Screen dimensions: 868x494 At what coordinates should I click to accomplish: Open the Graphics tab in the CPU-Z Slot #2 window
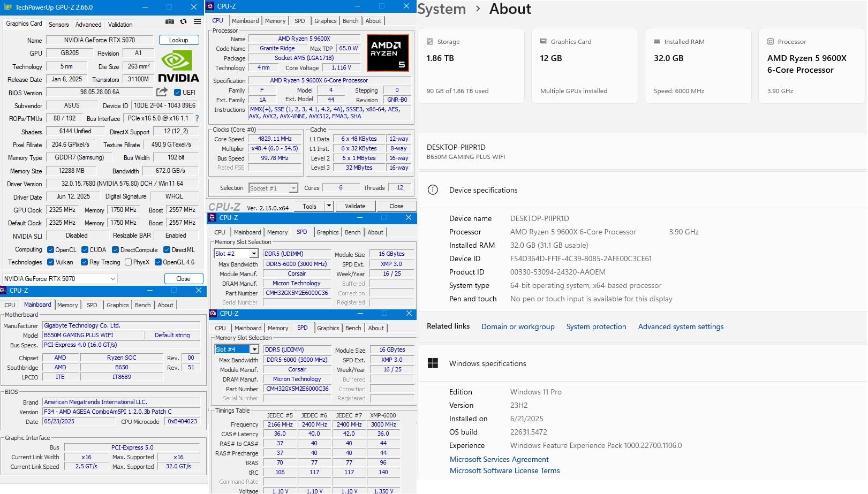pos(328,232)
